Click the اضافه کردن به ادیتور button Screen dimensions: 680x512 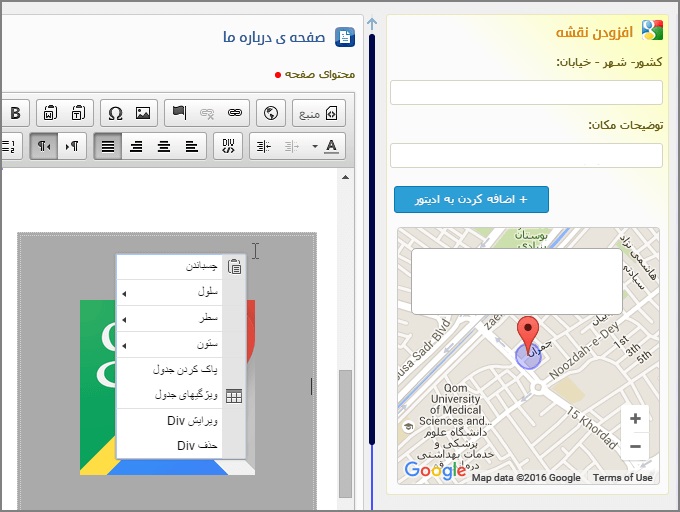(x=471, y=199)
